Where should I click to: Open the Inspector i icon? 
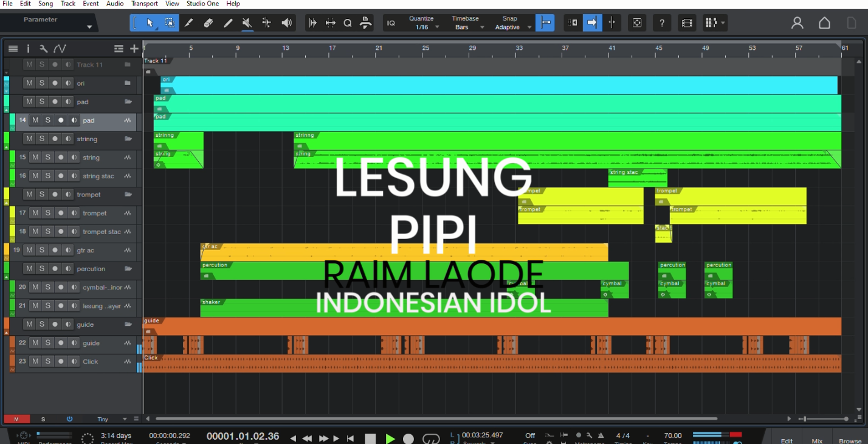28,49
